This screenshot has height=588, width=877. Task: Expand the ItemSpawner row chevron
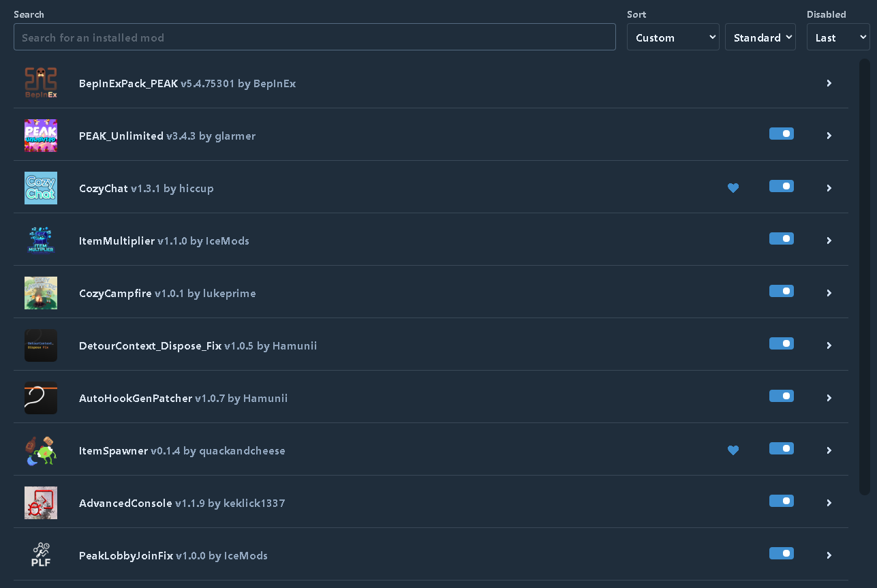point(829,450)
